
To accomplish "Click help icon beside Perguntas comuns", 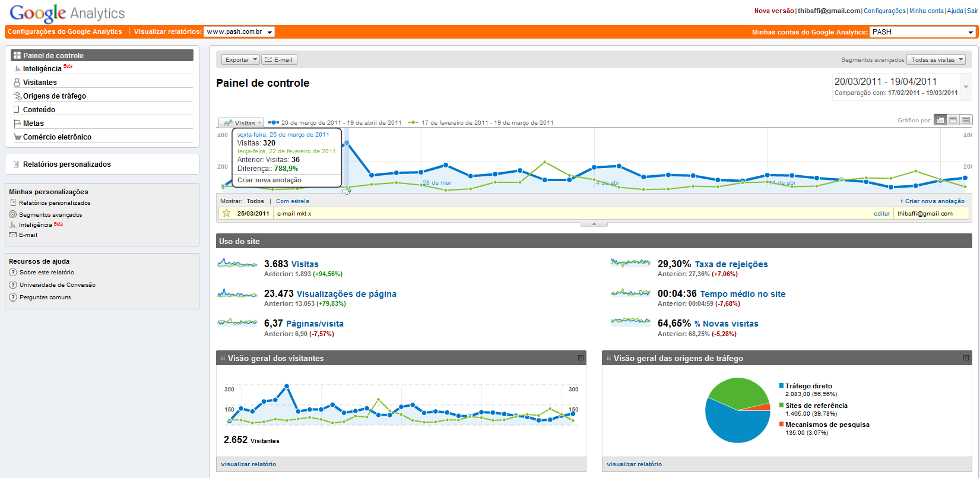I will (13, 297).
